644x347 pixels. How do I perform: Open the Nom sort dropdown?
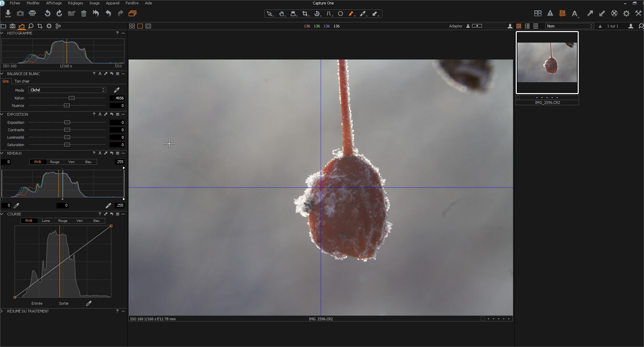tap(570, 26)
